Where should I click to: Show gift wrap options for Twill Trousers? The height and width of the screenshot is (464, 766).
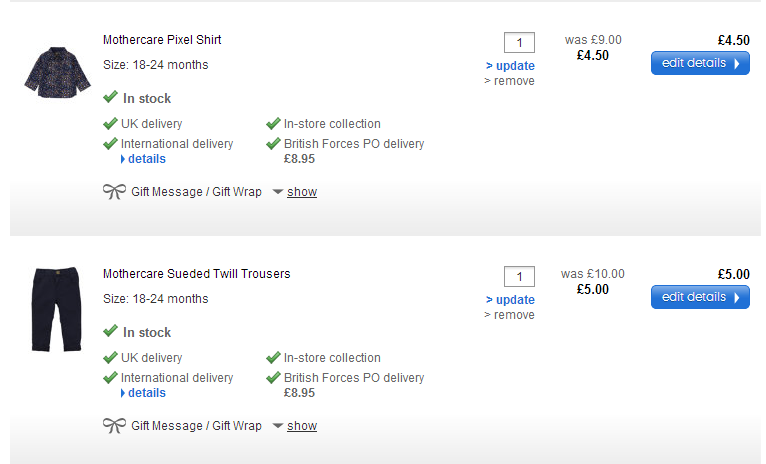(301, 426)
